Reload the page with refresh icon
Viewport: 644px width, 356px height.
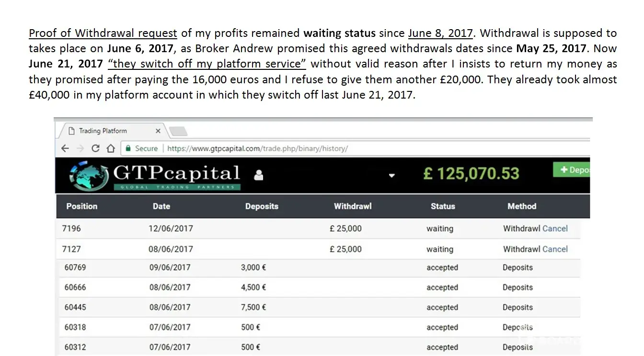click(x=95, y=148)
